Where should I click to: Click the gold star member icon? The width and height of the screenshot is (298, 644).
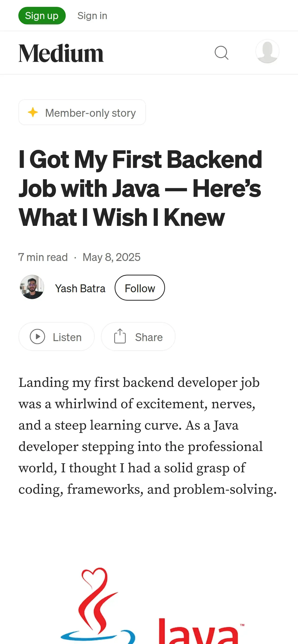coord(33,112)
